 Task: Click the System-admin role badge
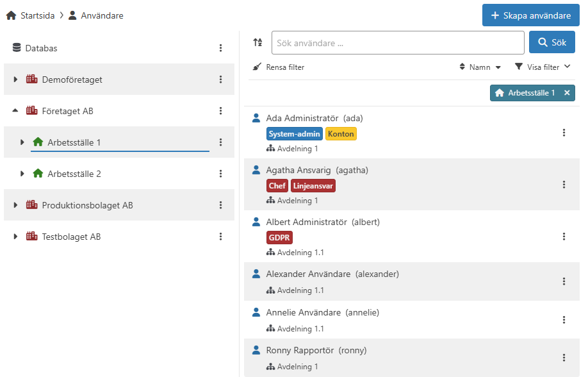point(295,134)
